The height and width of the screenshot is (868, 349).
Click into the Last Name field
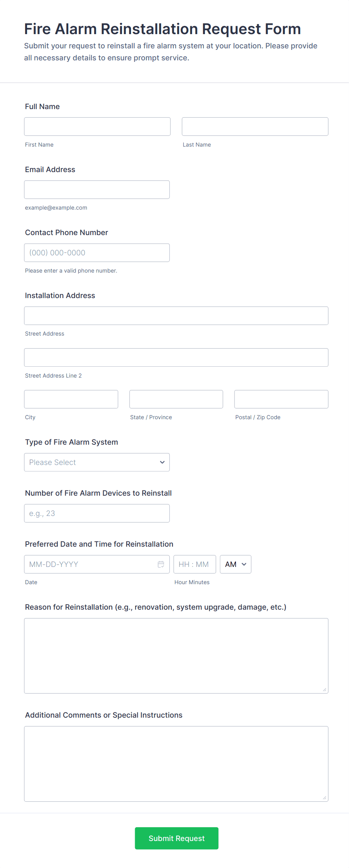[x=255, y=127]
